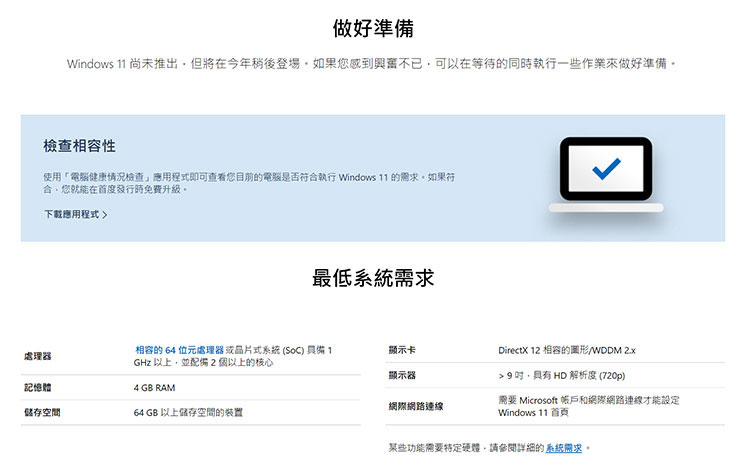Select the 顯示卡 row label
Image resolution: width=740 pixels, height=473 pixels.
click(402, 350)
